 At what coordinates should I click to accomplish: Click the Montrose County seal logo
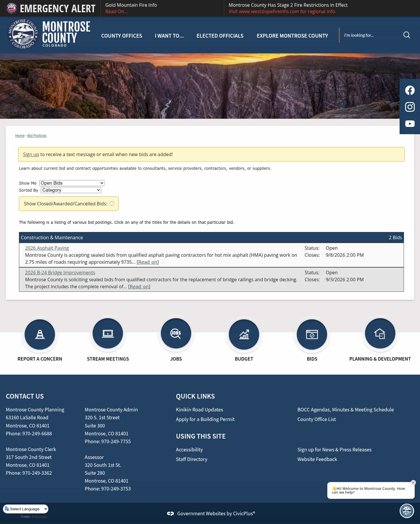pyautogui.click(x=23, y=34)
